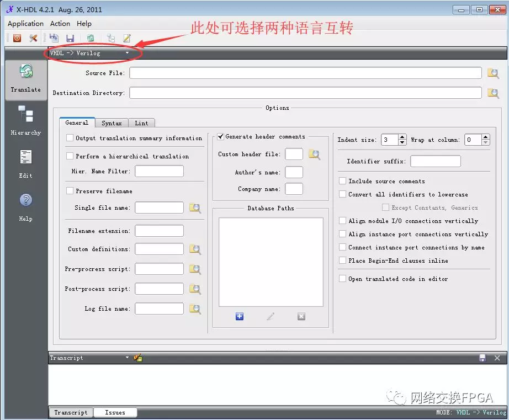Screen dimensions: 509x420
Task: Click the floppy disk save icon
Action: [70, 38]
